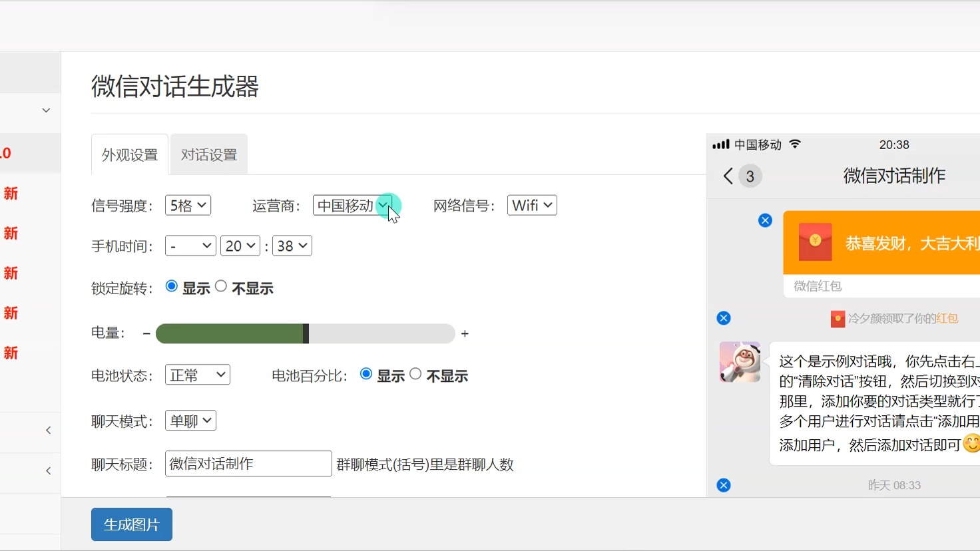Viewport: 980px width, 551px height.
Task: Select 不显示 for 锁定旋转
Action: coord(221,286)
